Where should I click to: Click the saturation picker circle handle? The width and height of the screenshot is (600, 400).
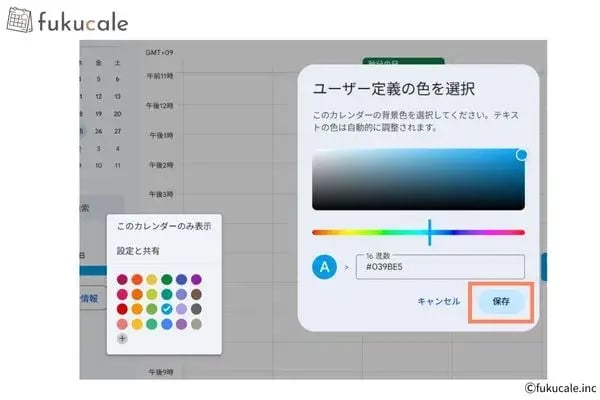[521, 154]
